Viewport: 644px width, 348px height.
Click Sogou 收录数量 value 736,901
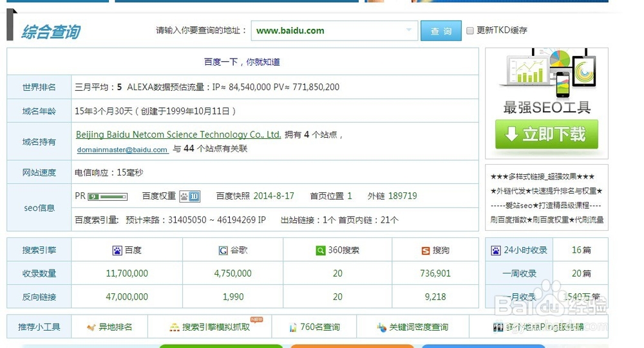[435, 273]
